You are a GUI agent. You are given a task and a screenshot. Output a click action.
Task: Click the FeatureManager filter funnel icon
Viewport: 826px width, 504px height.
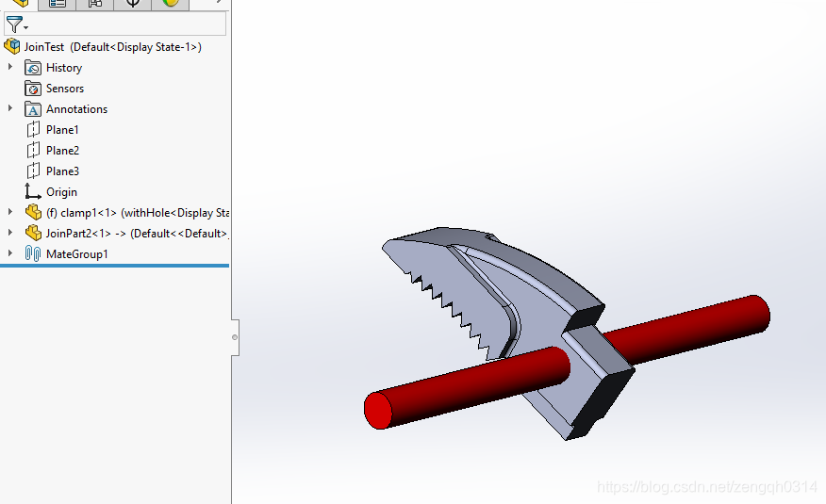pos(14,24)
